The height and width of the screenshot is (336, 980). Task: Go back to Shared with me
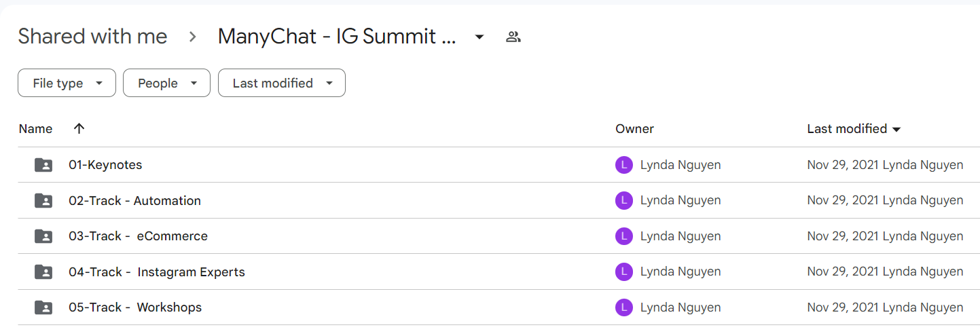[x=92, y=36]
